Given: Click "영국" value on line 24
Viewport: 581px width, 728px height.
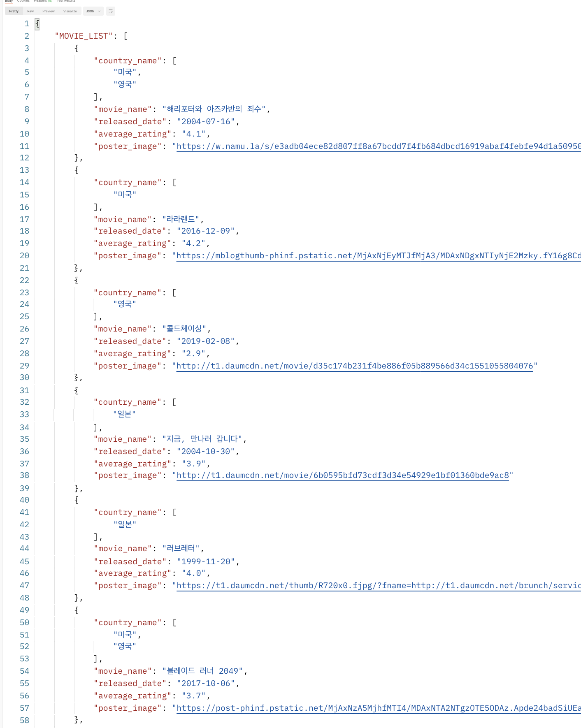Looking at the screenshot, I should pyautogui.click(x=125, y=304).
